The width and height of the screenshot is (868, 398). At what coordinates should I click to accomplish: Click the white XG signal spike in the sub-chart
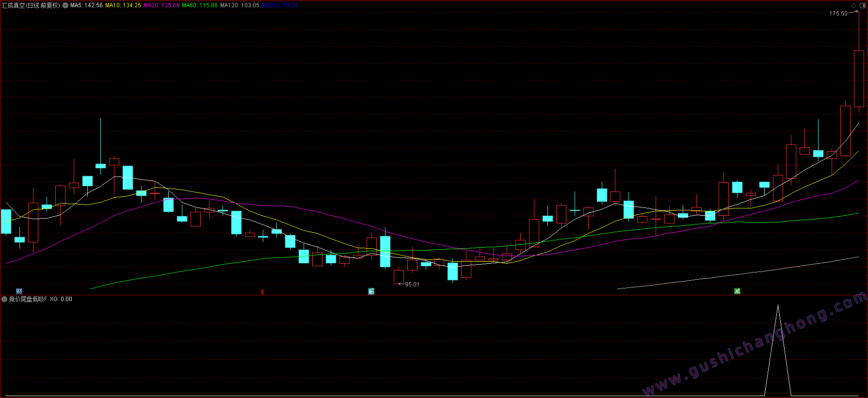(x=778, y=350)
